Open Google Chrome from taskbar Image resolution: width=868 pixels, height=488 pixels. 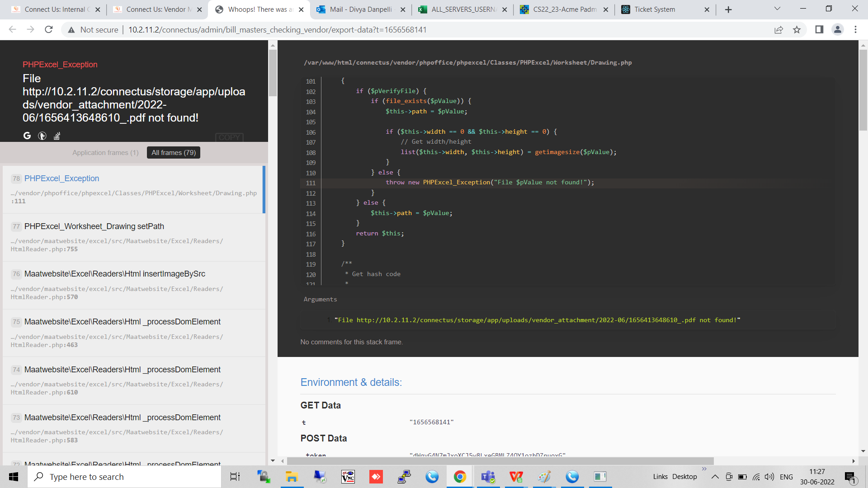[x=460, y=477]
